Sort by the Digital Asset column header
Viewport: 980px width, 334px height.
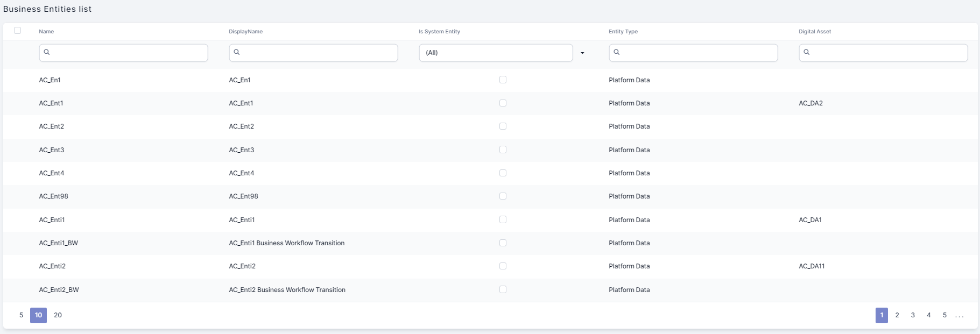click(815, 32)
